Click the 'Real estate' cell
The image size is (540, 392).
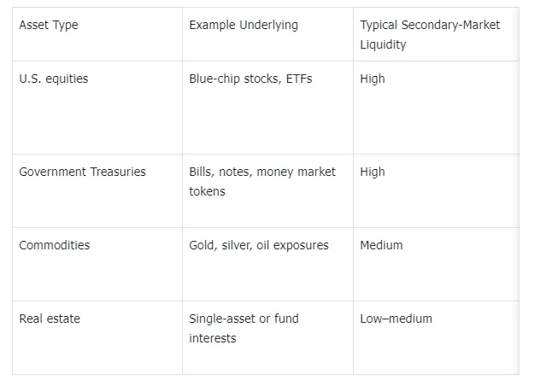pos(50,319)
